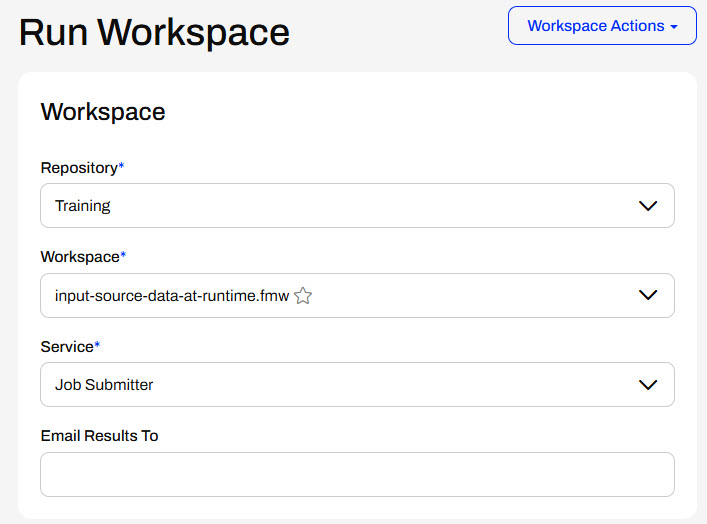Favorite the workspace with the star icon
Image resolution: width=707 pixels, height=524 pixels.
tap(303, 296)
